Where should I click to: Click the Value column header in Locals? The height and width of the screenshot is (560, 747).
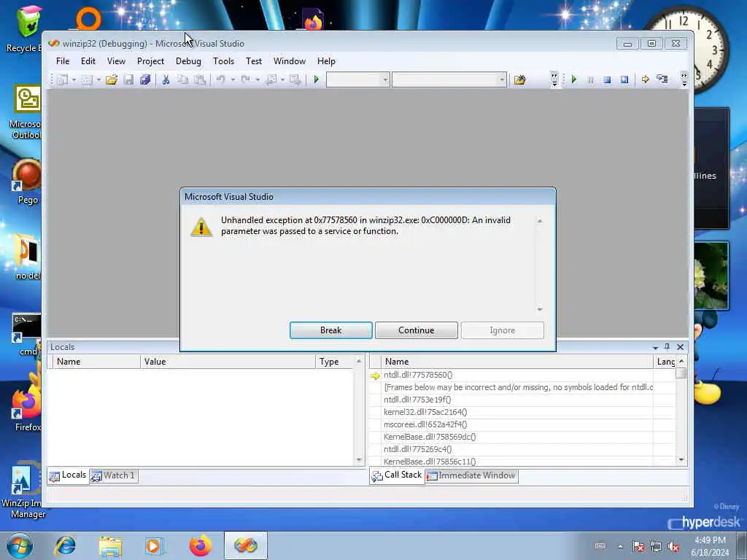click(228, 362)
